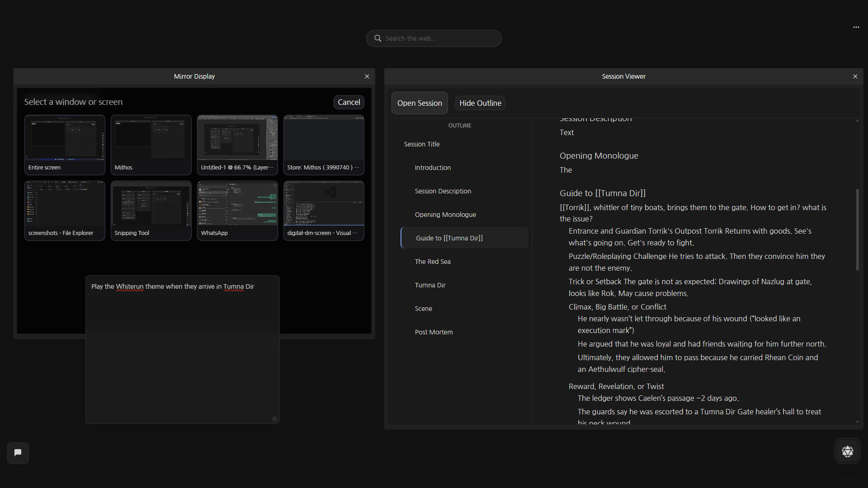Image resolution: width=868 pixels, height=488 pixels.
Task: Click Open Session in the Session Viewer
Action: 420,103
